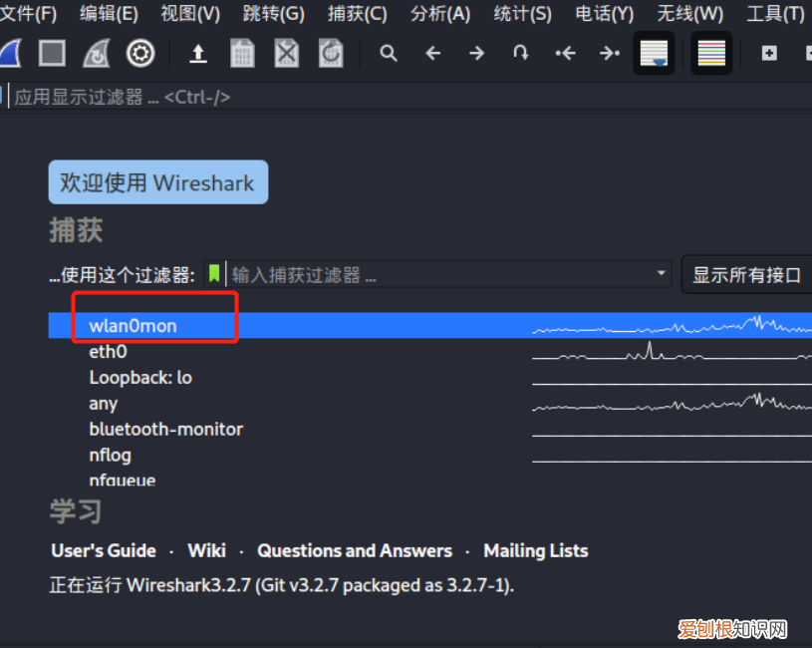Open the 捕获(C) menu
Viewport: 812px width, 648px height.
tap(357, 14)
